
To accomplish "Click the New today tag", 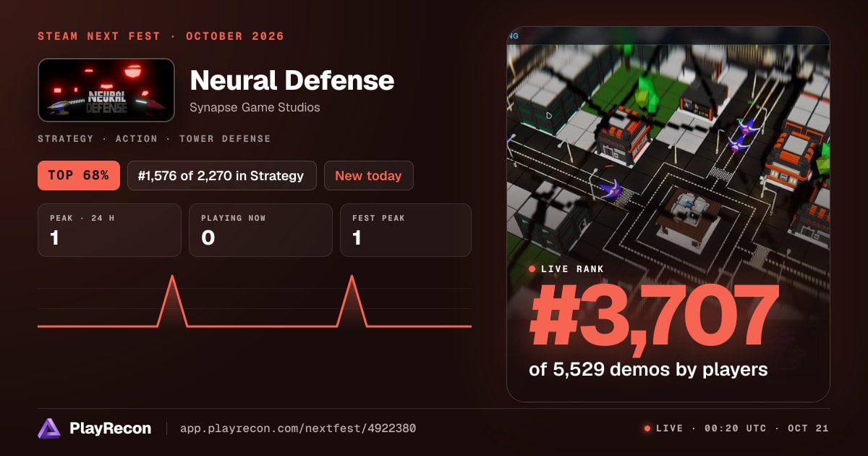I will (x=369, y=176).
